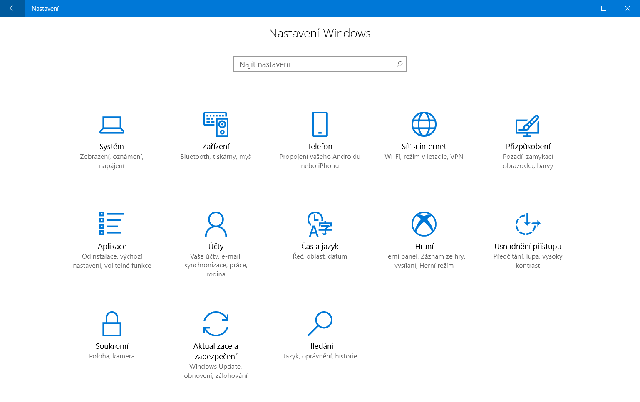Focus the Najít nastavení search field
640x402 pixels.
[320, 64]
